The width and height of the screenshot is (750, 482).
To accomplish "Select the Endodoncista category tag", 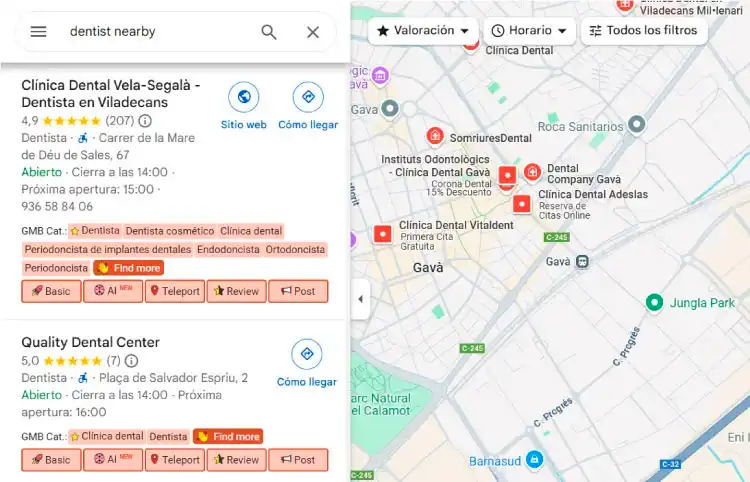I will pos(228,249).
